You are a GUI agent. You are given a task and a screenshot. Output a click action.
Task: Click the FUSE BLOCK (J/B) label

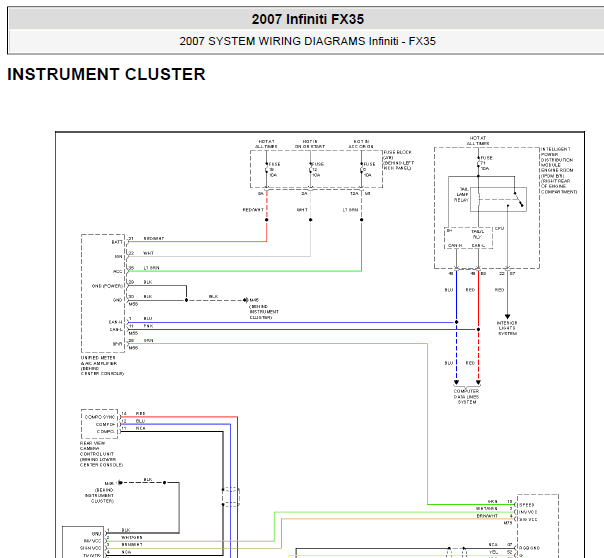point(398,160)
